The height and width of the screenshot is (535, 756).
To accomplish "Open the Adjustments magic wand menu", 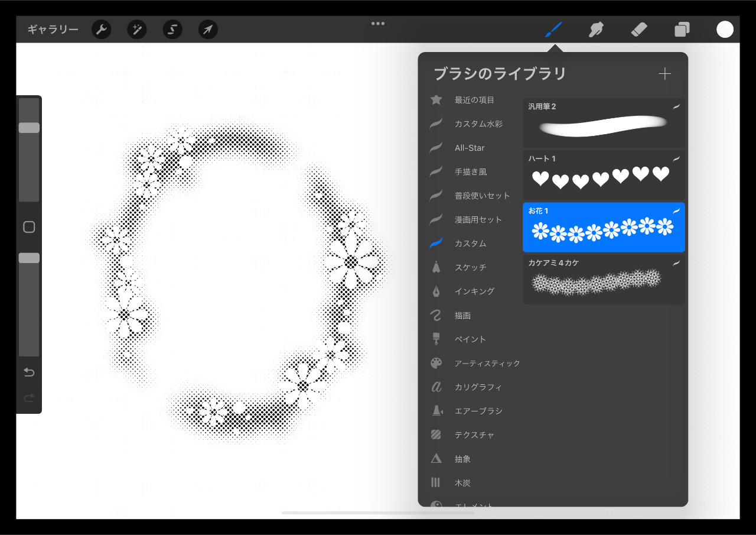I will pos(138,30).
